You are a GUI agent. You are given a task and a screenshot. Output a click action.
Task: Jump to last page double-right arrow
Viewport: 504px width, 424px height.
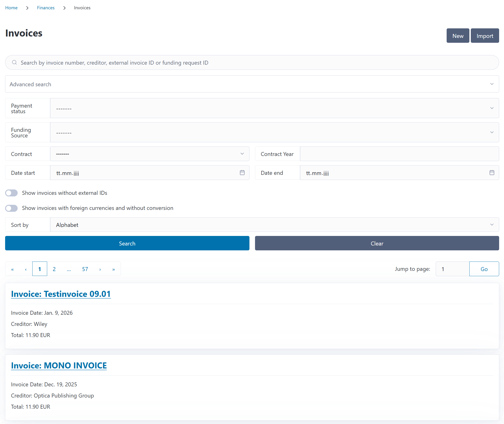[x=113, y=269]
